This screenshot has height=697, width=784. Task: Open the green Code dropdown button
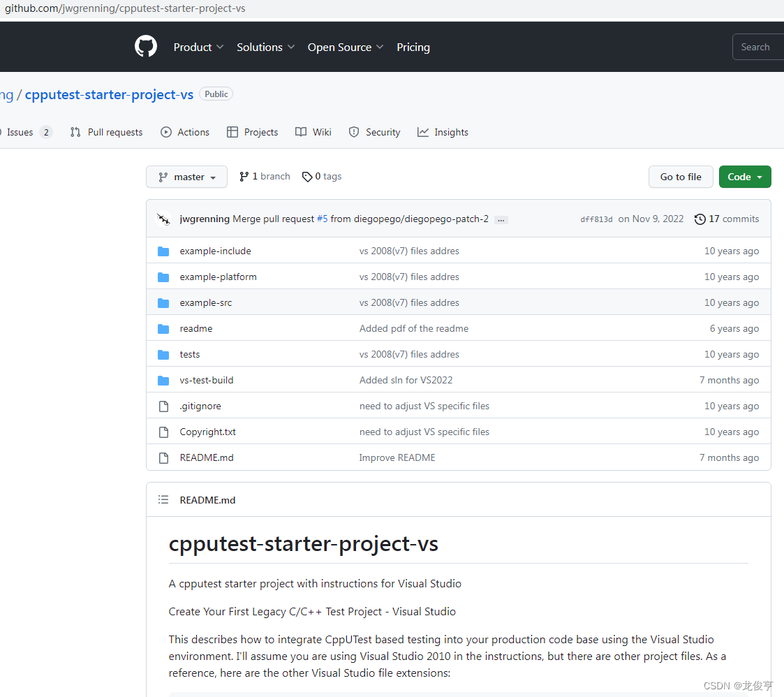pyautogui.click(x=745, y=177)
